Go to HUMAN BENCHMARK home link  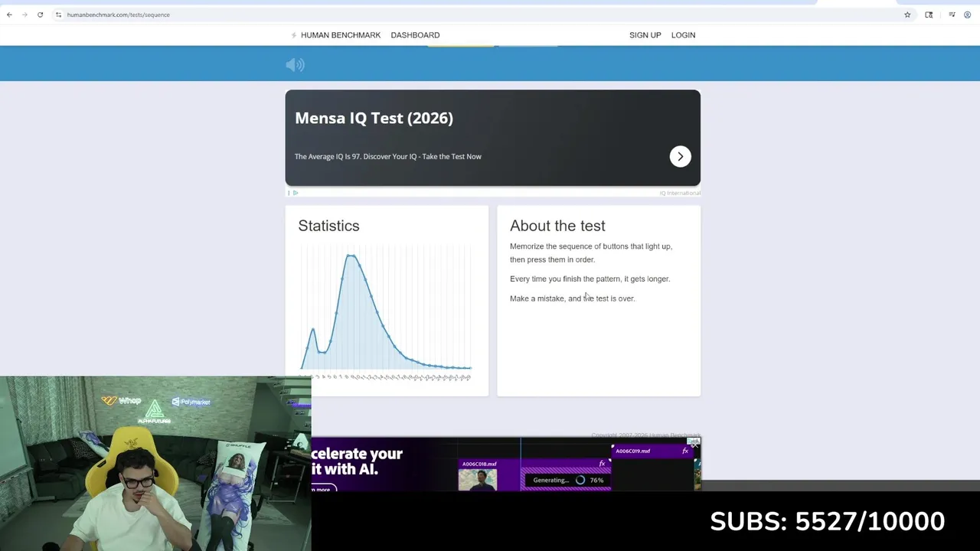(341, 35)
